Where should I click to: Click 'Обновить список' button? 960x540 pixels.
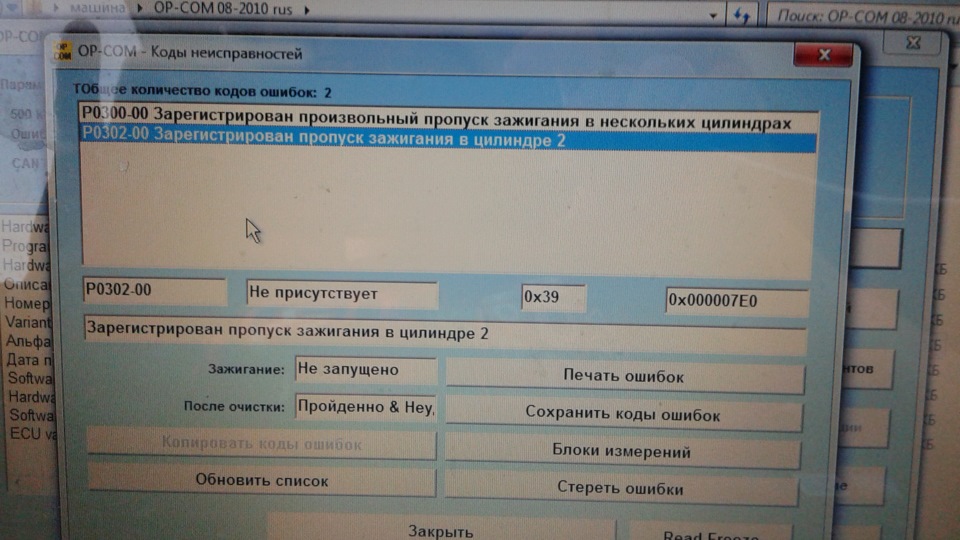261,481
